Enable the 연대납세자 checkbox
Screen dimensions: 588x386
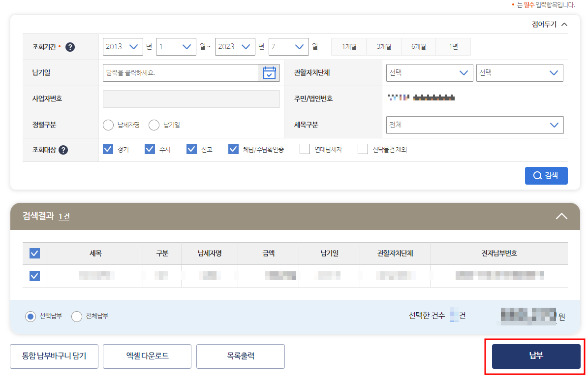tap(306, 148)
